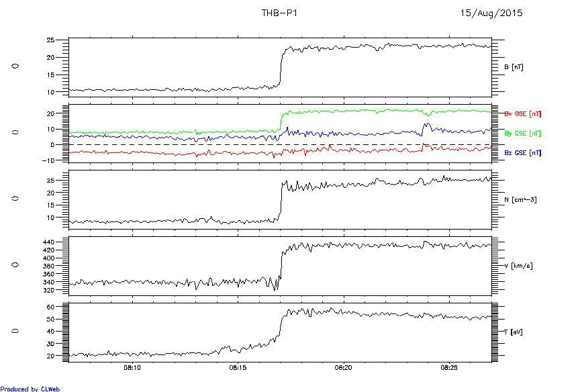
Task: Click the () marker beside the density panel
Action: pos(15,199)
